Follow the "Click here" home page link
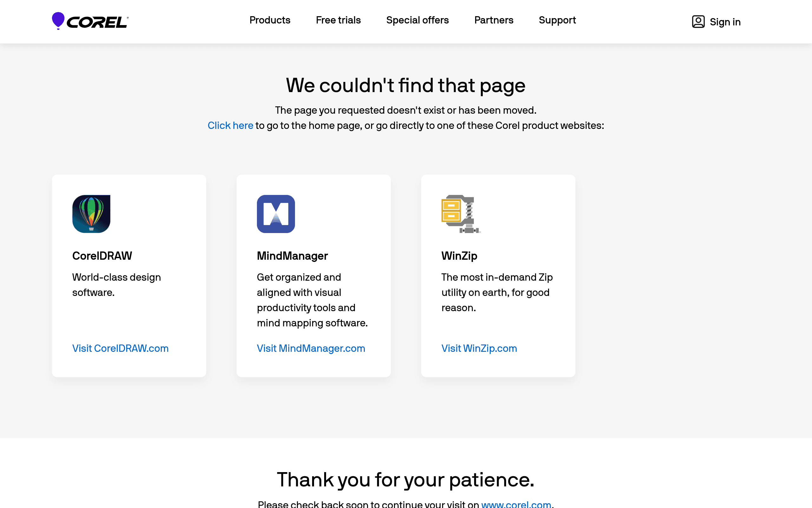Viewport: 812px width, 508px height. click(230, 125)
